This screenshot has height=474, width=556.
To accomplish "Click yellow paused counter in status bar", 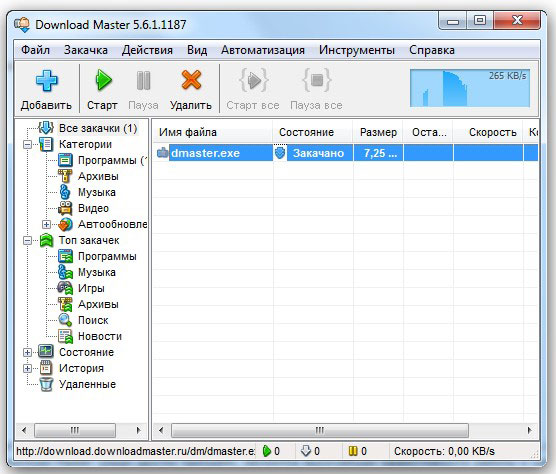I will coord(357,451).
